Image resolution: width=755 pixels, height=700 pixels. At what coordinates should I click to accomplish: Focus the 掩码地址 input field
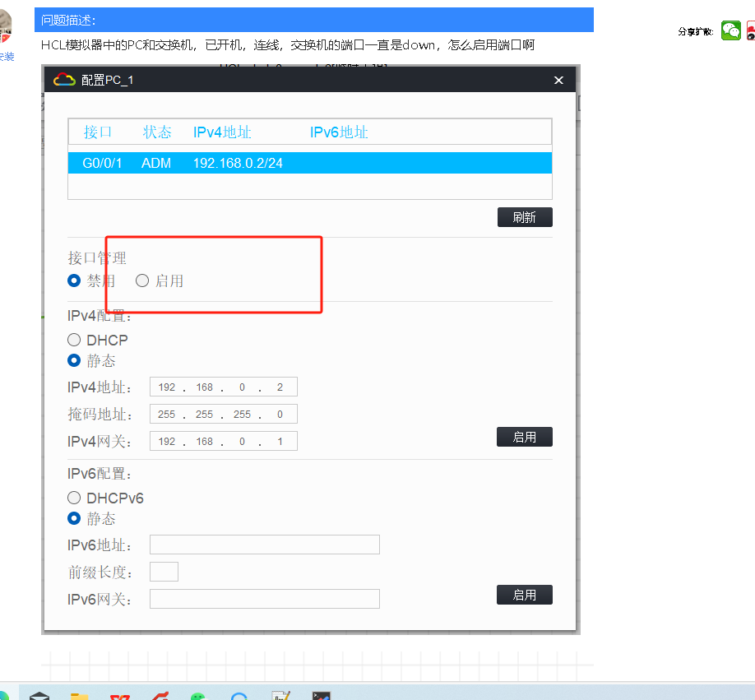(224, 414)
